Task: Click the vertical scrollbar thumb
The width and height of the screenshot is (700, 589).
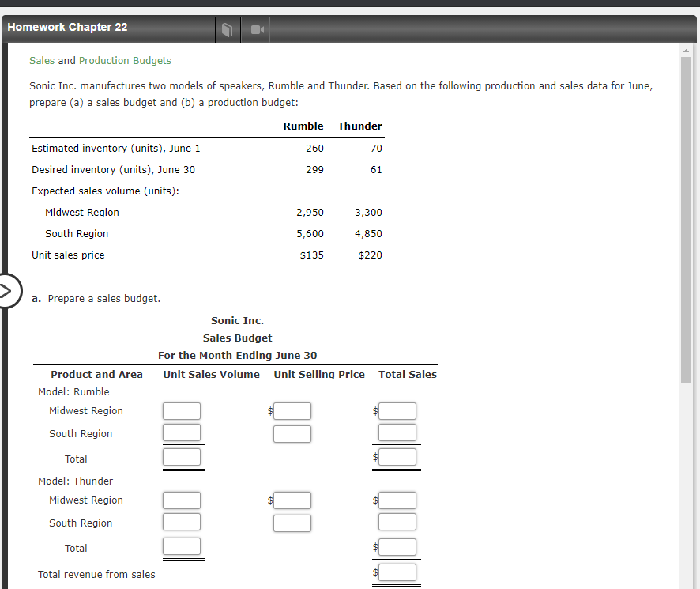Action: pos(686,219)
